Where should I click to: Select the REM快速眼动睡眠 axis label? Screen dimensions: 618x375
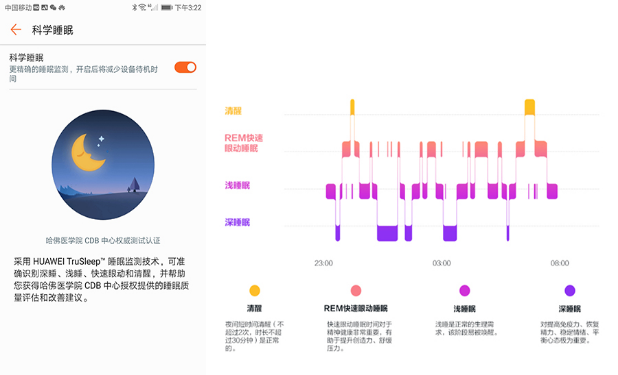click(244, 143)
